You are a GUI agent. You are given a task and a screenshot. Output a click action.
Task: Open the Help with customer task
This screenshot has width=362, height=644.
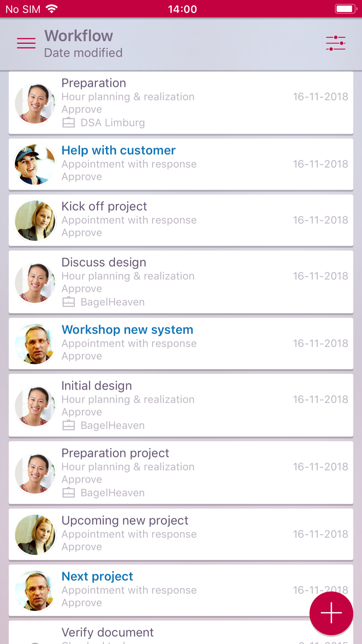(x=118, y=150)
